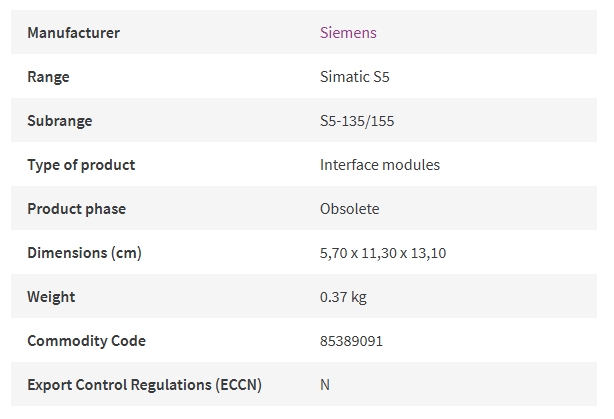Image resolution: width=614 pixels, height=419 pixels.
Task: Click the grey Product phase row background
Action: [x=304, y=208]
